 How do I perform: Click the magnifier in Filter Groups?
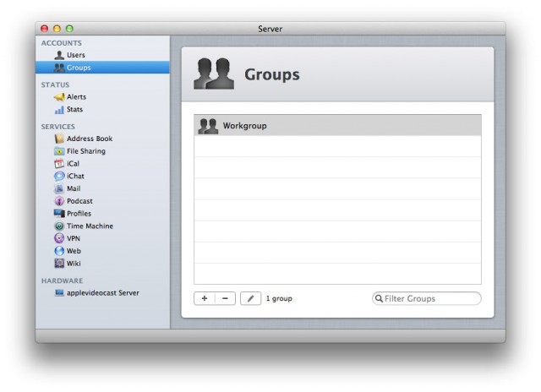379,298
